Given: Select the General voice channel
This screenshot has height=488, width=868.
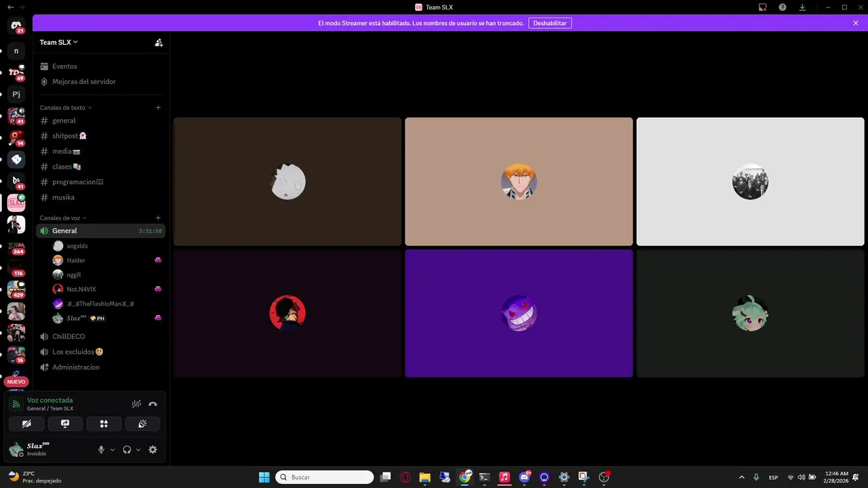Looking at the screenshot, I should (100, 231).
